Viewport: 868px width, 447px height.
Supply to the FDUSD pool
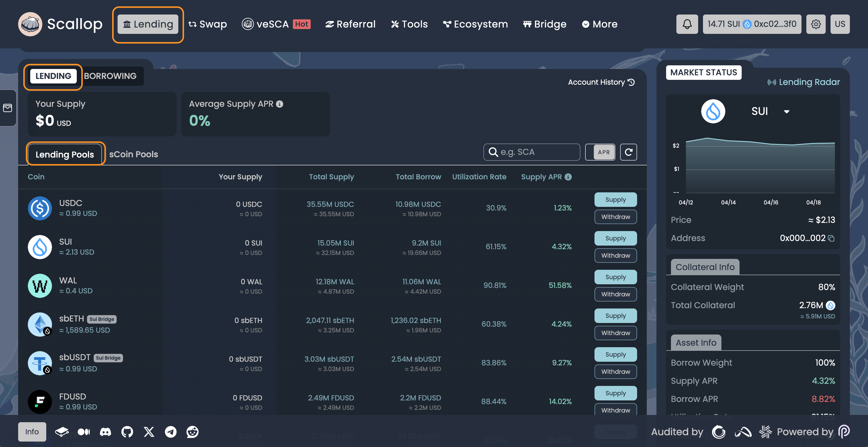click(x=616, y=393)
